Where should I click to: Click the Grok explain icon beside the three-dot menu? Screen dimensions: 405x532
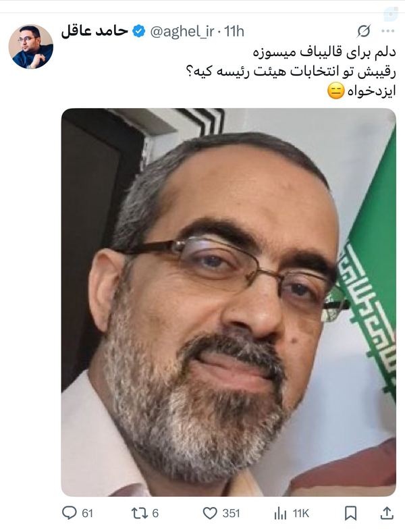tap(364, 31)
